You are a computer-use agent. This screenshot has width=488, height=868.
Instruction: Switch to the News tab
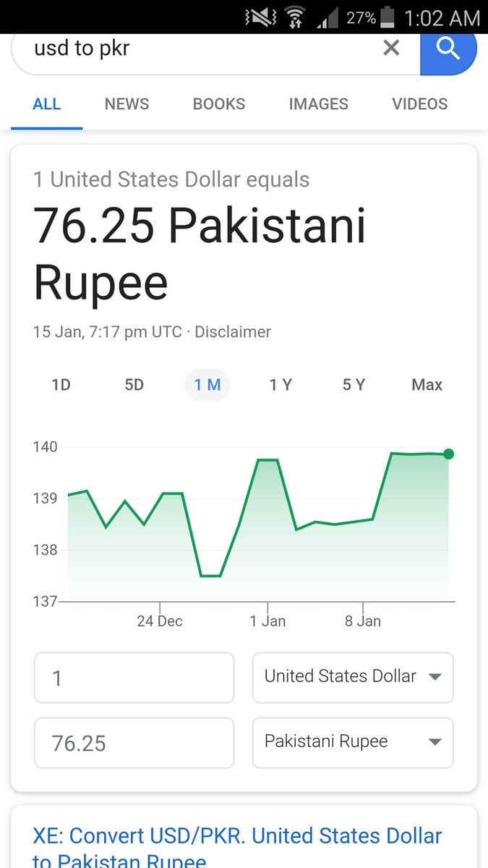pos(127,104)
